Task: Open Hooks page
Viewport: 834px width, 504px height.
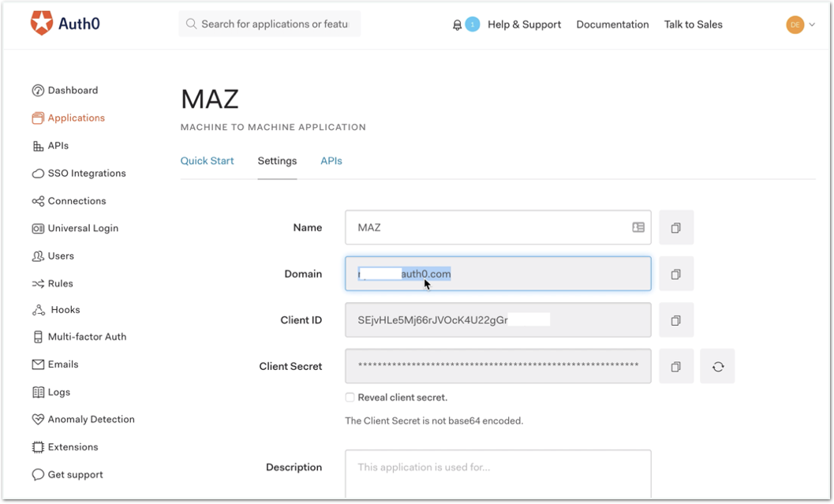Action: (65, 310)
